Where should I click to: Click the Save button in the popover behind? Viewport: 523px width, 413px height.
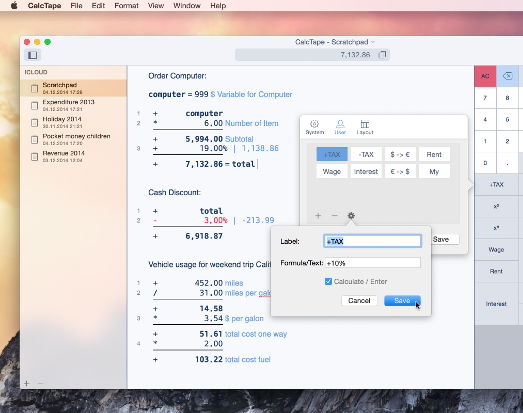[x=445, y=240]
